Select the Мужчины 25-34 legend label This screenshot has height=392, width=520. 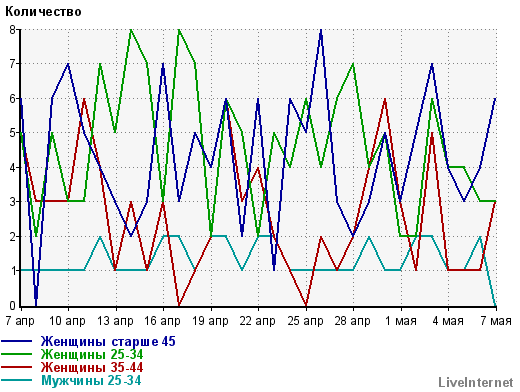pos(91,381)
